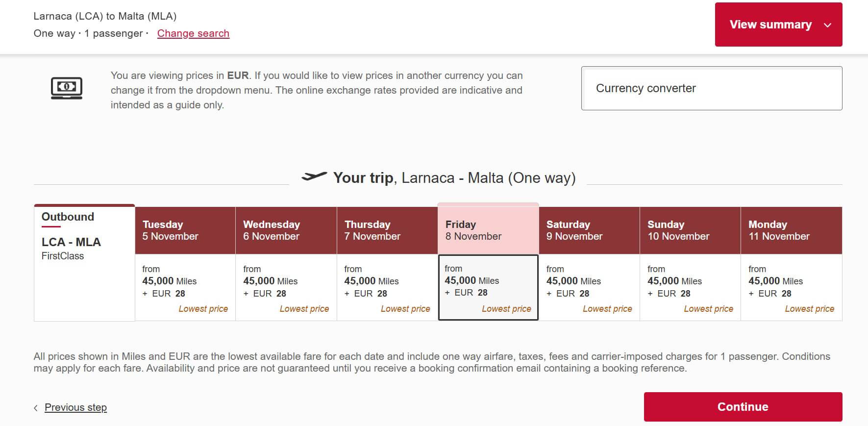Click Monday's 45,000 Miles price cell
Viewport: 868px width, 426px height.
pos(792,288)
